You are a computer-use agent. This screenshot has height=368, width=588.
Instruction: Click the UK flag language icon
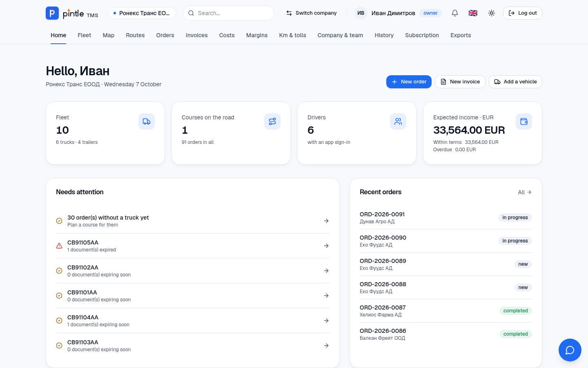click(473, 13)
